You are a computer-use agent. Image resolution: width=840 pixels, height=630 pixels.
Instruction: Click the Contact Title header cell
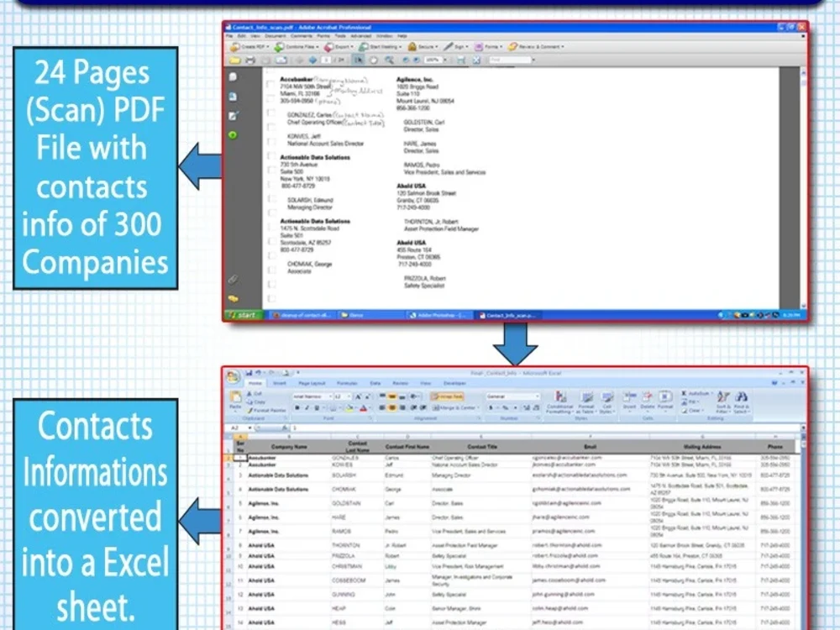point(481,446)
